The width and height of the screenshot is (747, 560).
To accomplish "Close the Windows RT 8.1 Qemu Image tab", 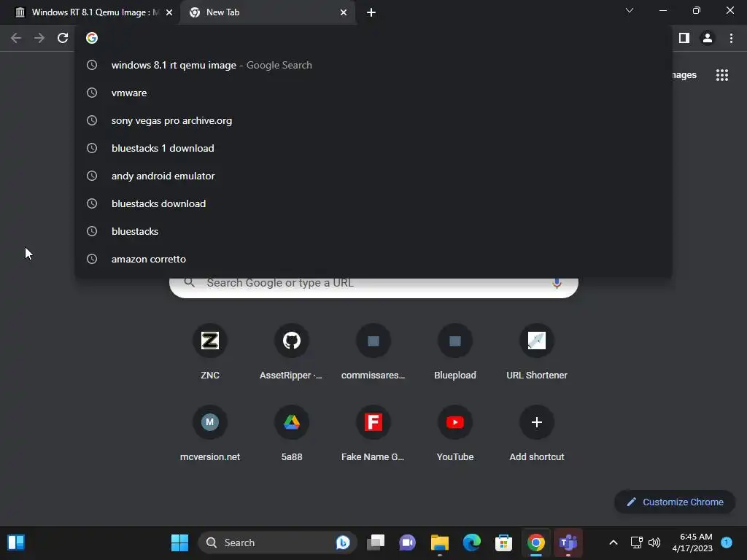I will 169,12.
